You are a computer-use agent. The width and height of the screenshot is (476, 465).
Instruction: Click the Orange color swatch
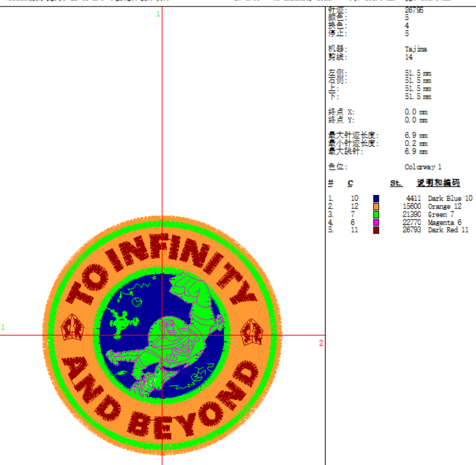click(376, 207)
